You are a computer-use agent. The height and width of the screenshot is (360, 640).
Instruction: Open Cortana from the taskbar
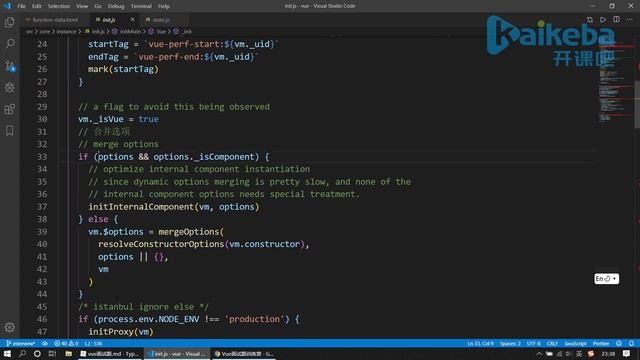(x=37, y=353)
